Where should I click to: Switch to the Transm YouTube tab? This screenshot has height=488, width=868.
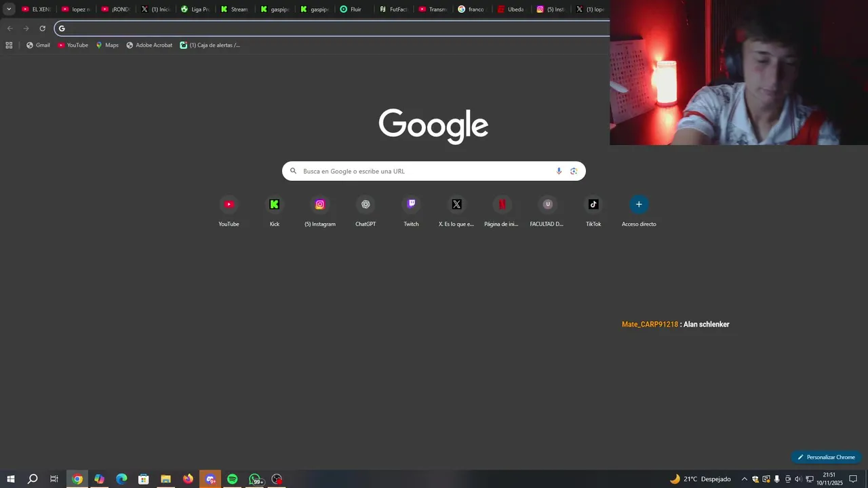click(433, 9)
